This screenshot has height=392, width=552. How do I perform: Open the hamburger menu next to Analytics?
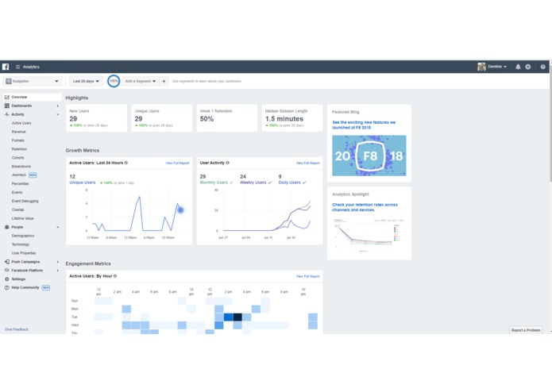[17, 67]
